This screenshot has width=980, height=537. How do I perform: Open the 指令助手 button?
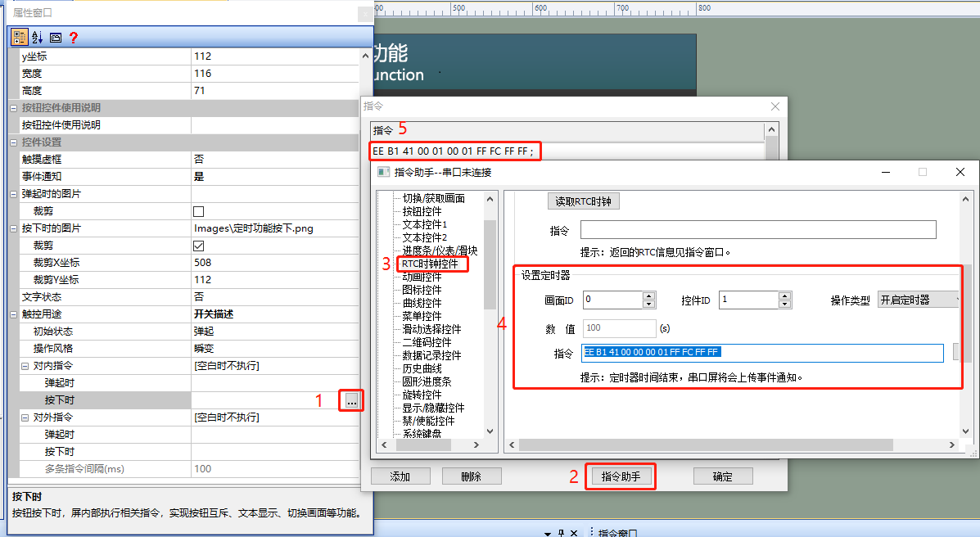[621, 476]
